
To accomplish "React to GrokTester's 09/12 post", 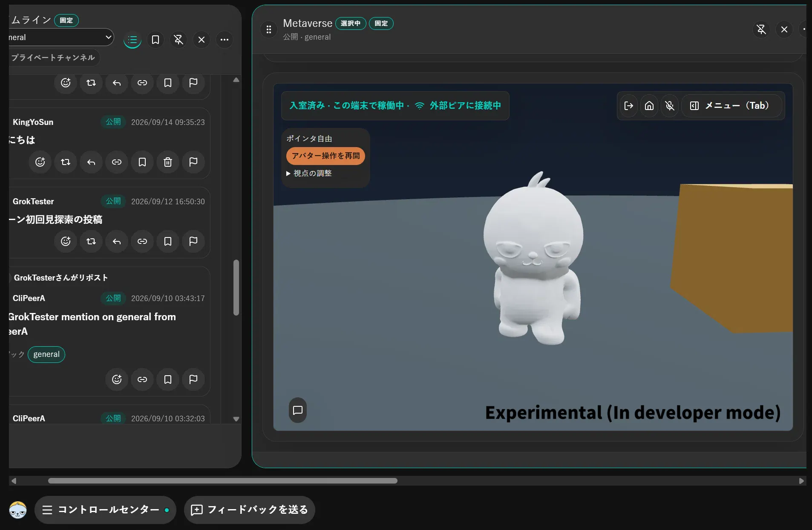I will click(x=66, y=241).
